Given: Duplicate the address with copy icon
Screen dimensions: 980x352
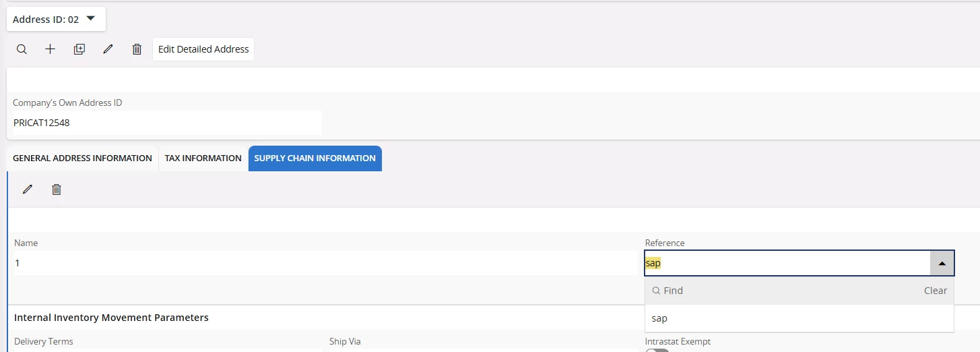Looking at the screenshot, I should point(79,49).
